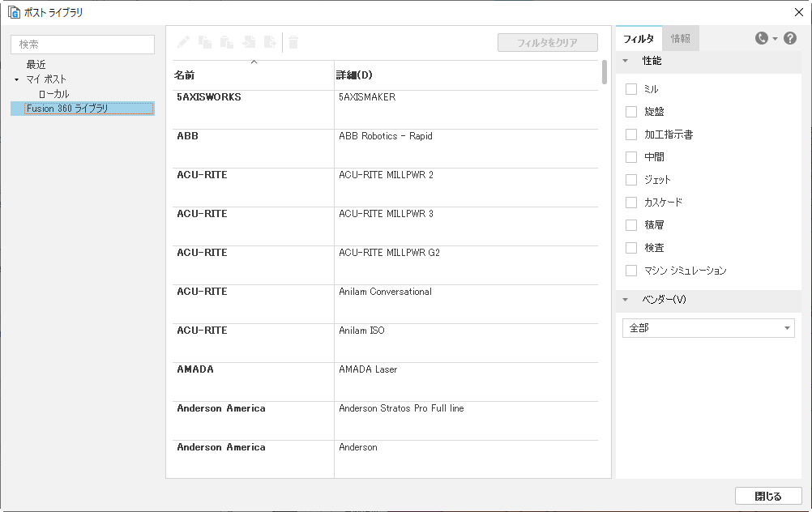
Task: Click the phone support icon
Action: (761, 38)
